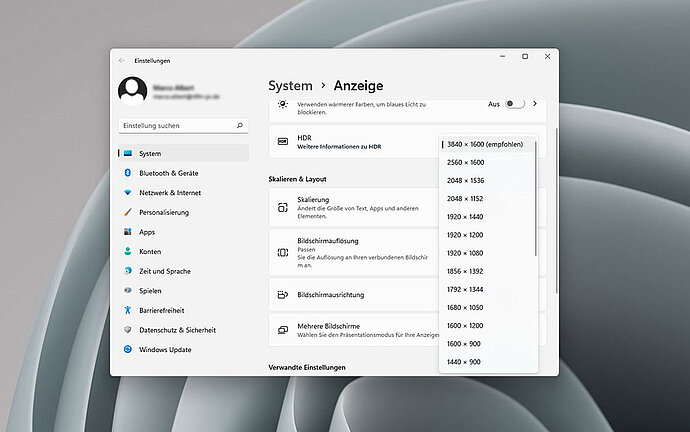Select 3840 × 1600 (empfohlen) resolution

(487, 144)
